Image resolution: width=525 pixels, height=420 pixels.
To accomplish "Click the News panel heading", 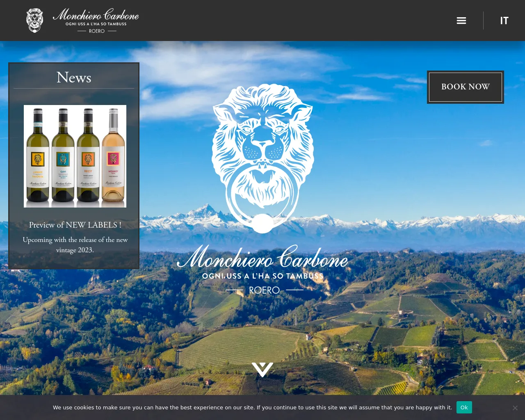I will (x=74, y=78).
